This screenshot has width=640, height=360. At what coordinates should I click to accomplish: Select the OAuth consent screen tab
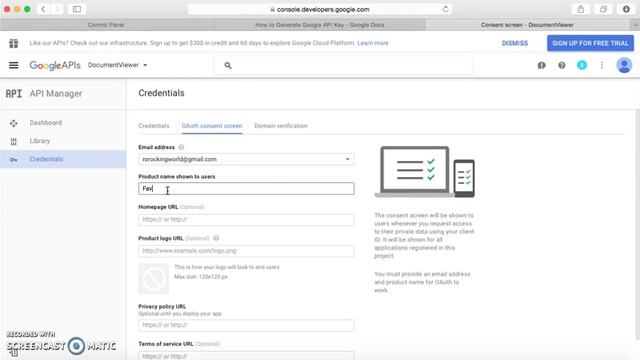tap(212, 126)
